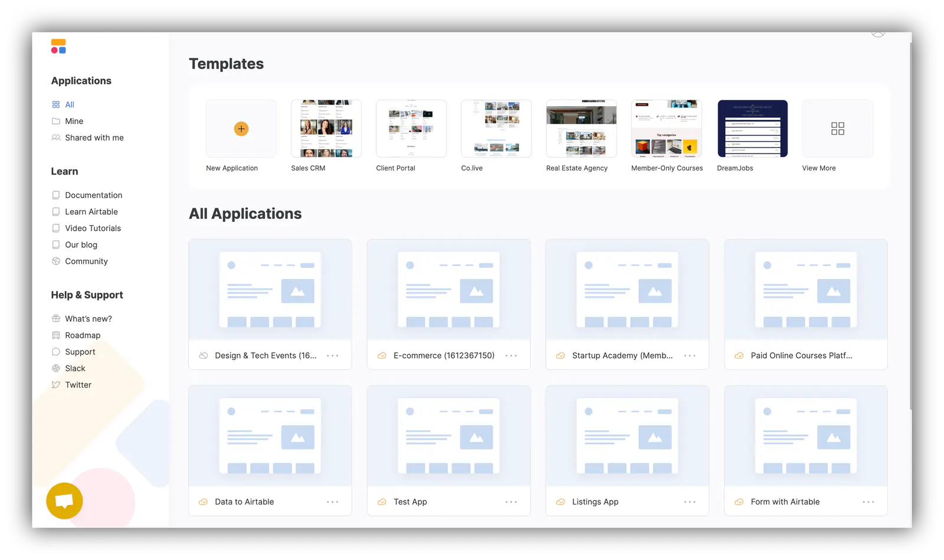Click the gift icon beside What's new?
This screenshot has width=944, height=560.
pyautogui.click(x=56, y=319)
